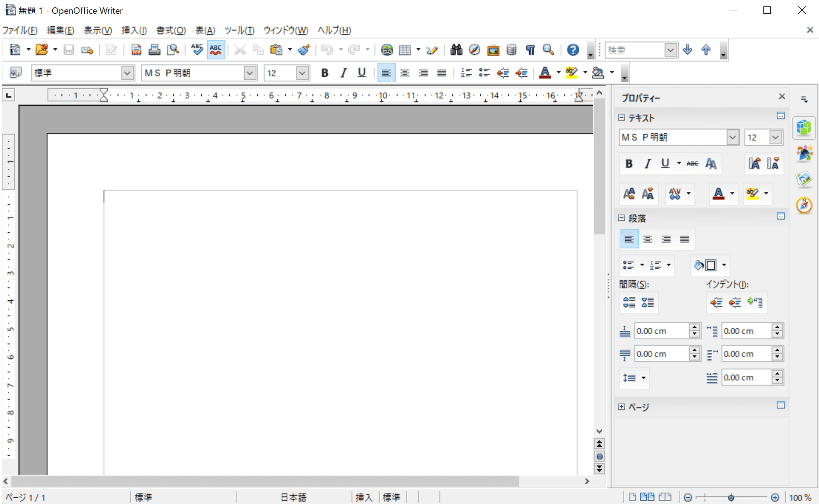Toggle Nonprinting Characters pilcrow icon
Screen dimensions: 819x504
pos(530,50)
